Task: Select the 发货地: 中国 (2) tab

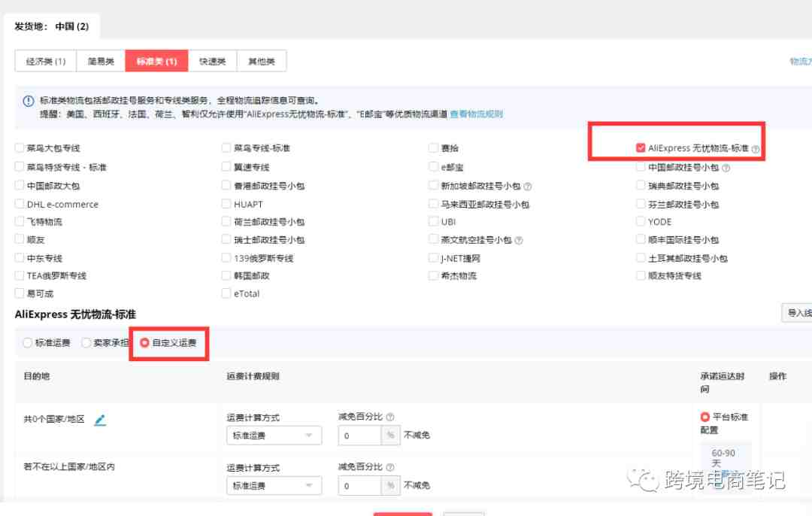Action: pyautogui.click(x=52, y=26)
